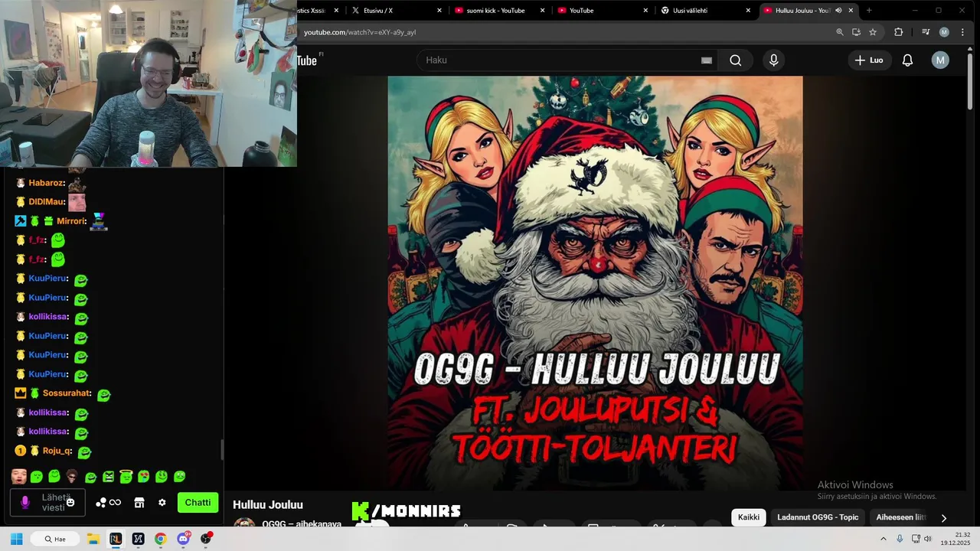Click the streamer webcam overlay
Image resolution: width=980 pixels, height=551 pixels.
pyautogui.click(x=149, y=83)
